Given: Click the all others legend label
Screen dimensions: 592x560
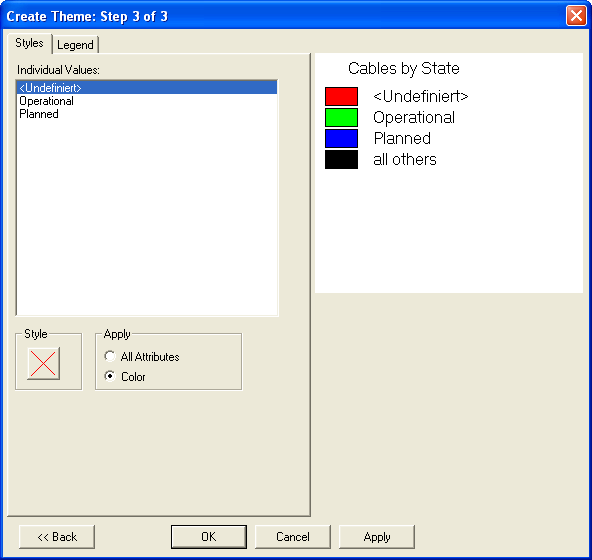Looking at the screenshot, I should point(405,159).
